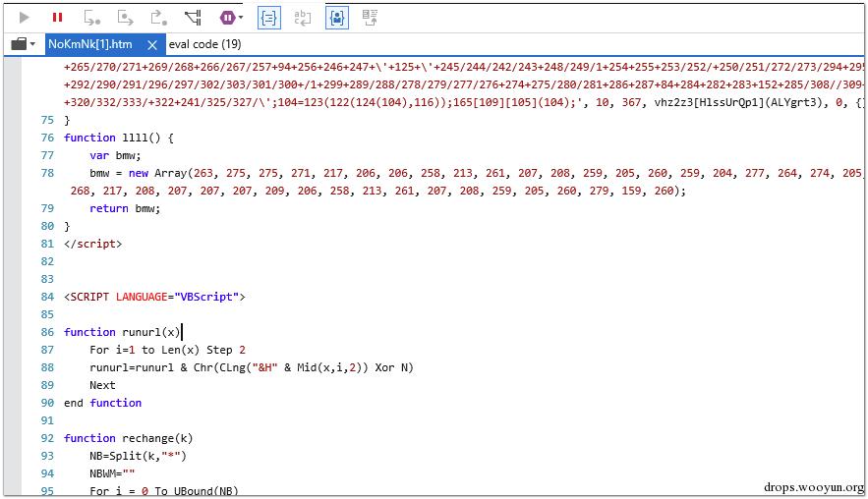Click the 'function runurl(x)' declaration
This screenshot has height=499, width=868.
pyautogui.click(x=122, y=332)
